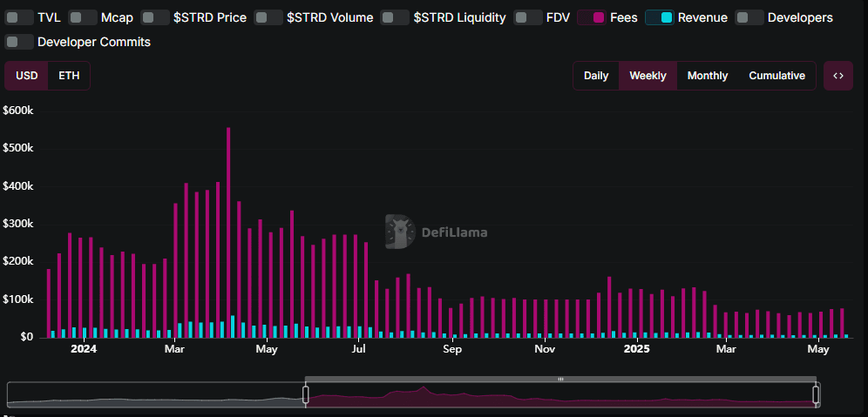Viewport: 868px width, 417px height.
Task: Enable $STRD Liquidity toggle
Action: point(395,17)
